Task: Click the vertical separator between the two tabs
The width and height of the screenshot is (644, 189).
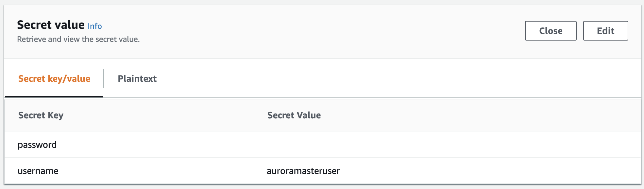Action: [x=104, y=78]
